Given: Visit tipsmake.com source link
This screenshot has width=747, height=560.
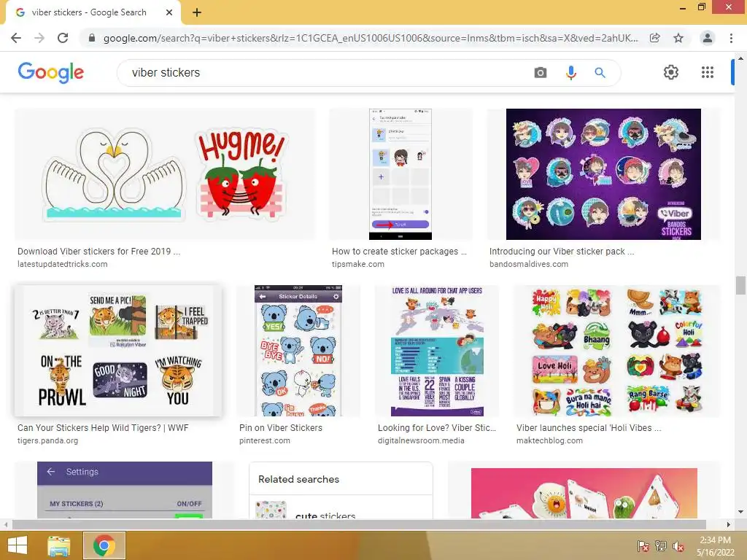Looking at the screenshot, I should [357, 264].
